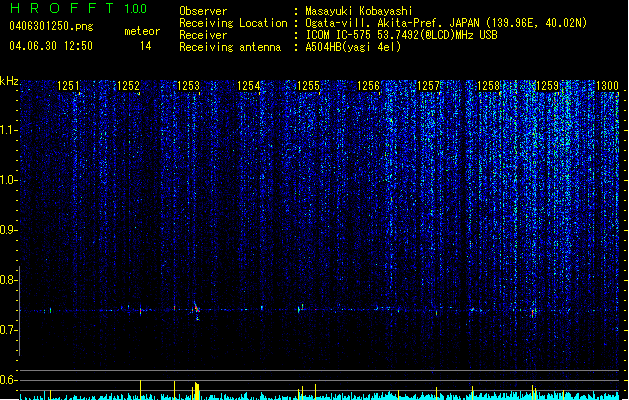Click the 1259 time marker
Viewport: 629px width, 400px height.
click(x=547, y=86)
